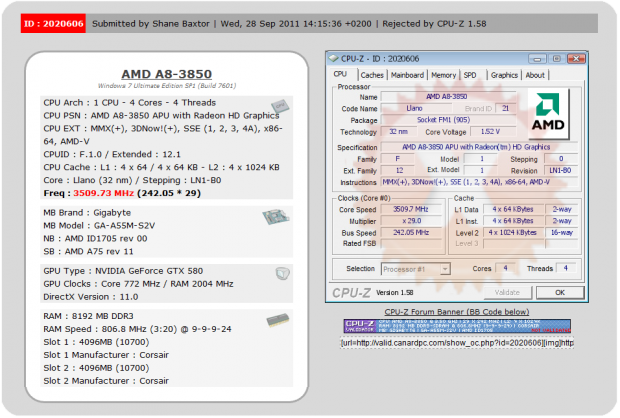Viewport: 620px width, 418px height.
Task: Click the Revision value LN1-B0
Action: click(x=561, y=170)
